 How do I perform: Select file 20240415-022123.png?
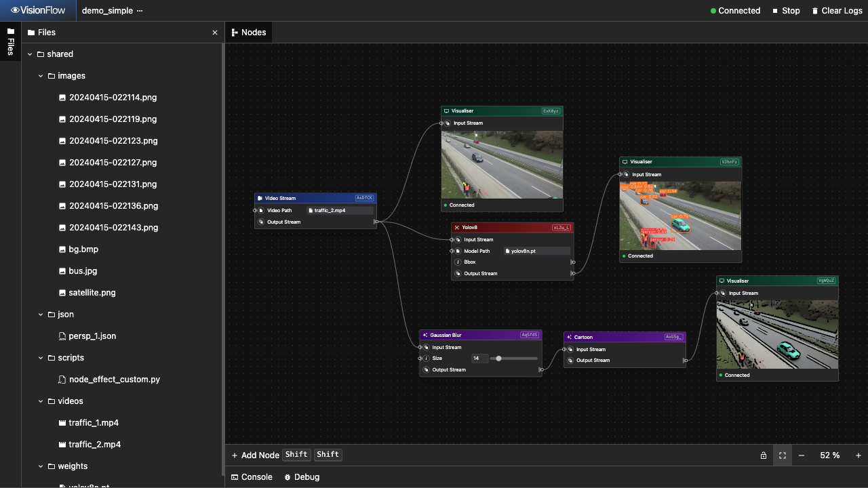click(x=108, y=141)
